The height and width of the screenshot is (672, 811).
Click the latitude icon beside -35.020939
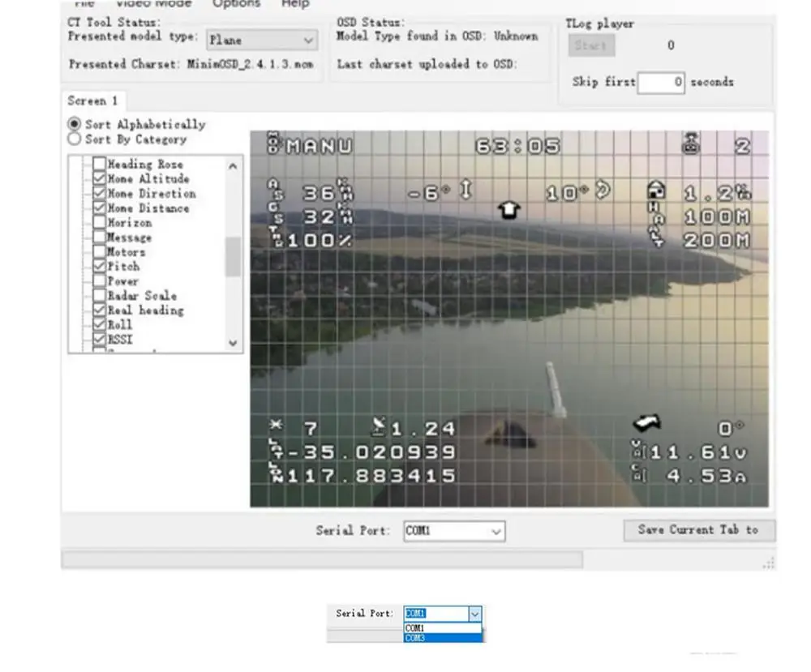(x=277, y=449)
